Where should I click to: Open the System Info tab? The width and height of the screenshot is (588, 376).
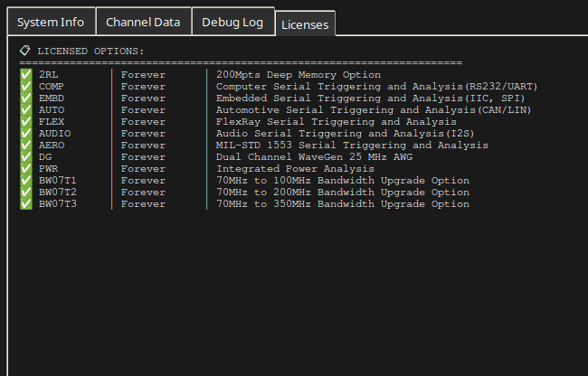tap(51, 22)
